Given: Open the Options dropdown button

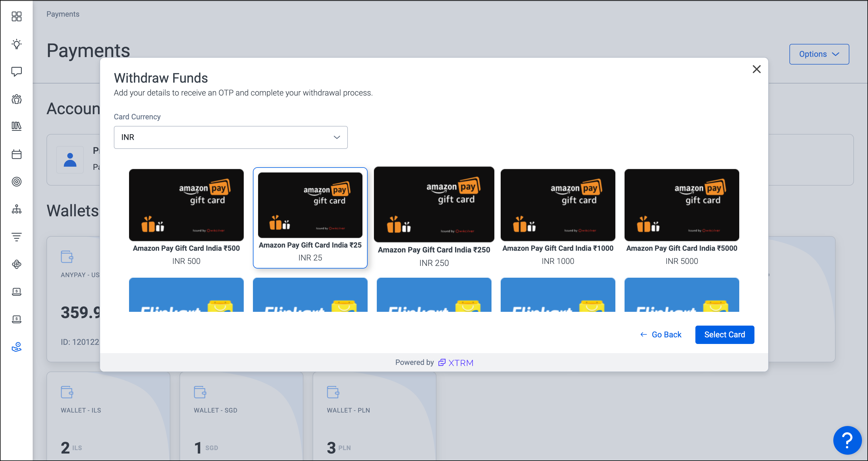Looking at the screenshot, I should 819,54.
